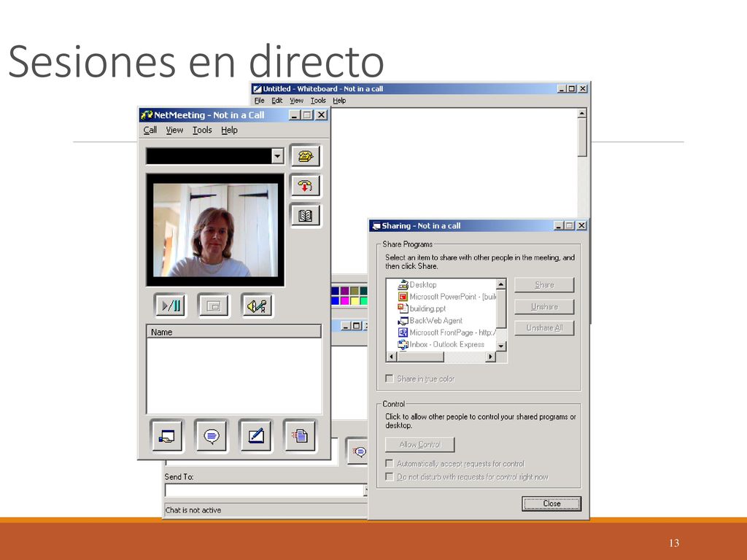
Task: Open the Call menu in NetMeeting
Action: pyautogui.click(x=150, y=130)
